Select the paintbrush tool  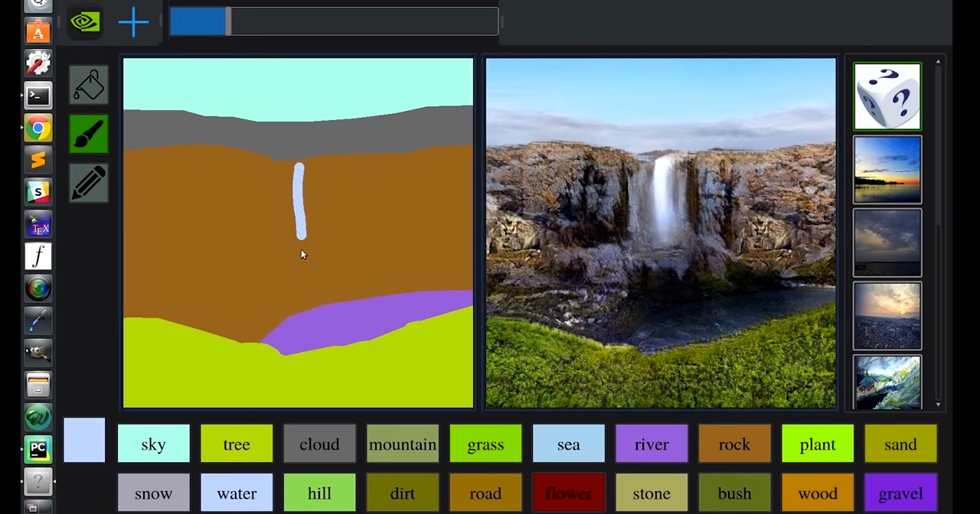(88, 134)
